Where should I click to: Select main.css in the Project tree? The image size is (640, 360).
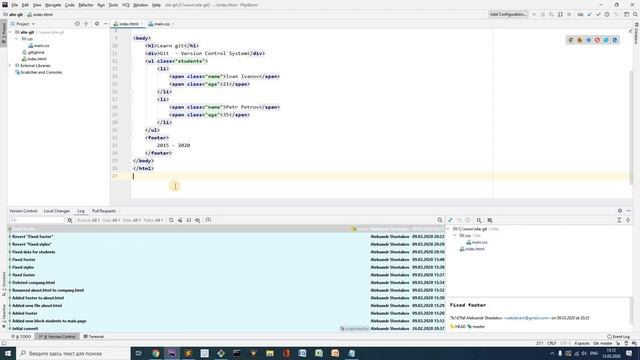click(x=39, y=46)
